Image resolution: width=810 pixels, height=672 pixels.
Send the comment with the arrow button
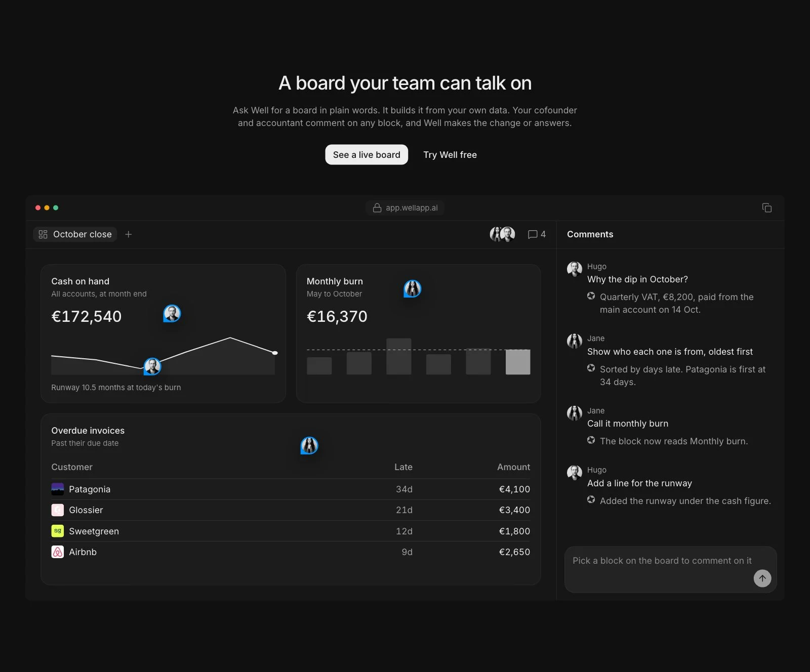[x=762, y=578]
